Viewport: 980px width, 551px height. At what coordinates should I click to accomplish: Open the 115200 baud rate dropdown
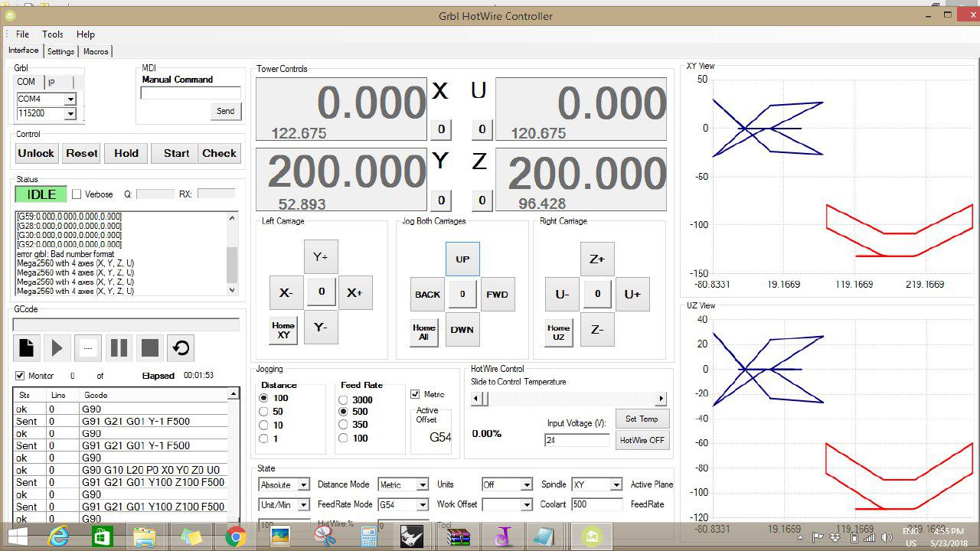tap(70, 114)
